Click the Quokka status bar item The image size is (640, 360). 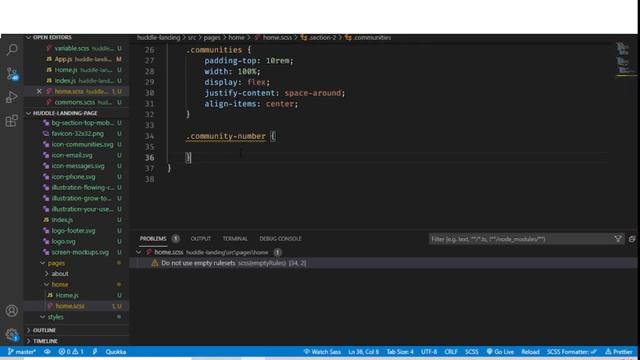tap(116, 352)
